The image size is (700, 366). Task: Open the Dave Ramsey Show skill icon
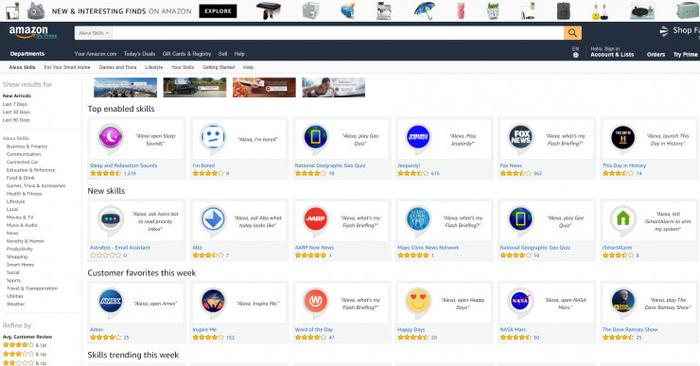pos(623,301)
